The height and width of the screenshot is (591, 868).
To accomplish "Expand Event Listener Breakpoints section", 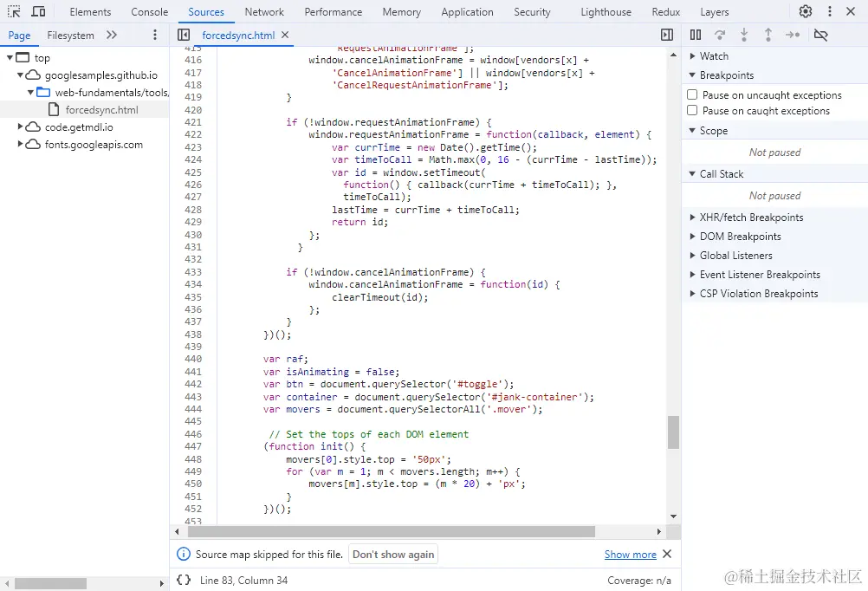I will pos(692,275).
